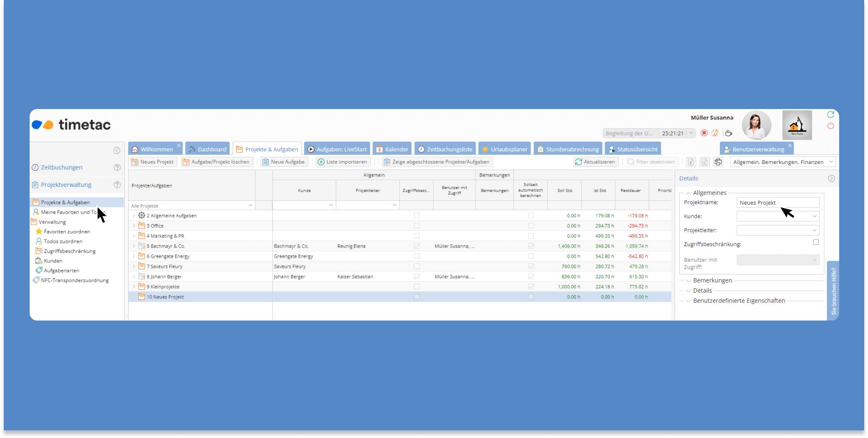868x438 pixels.
Task: Click the edit note pencil icon
Action: 715,133
